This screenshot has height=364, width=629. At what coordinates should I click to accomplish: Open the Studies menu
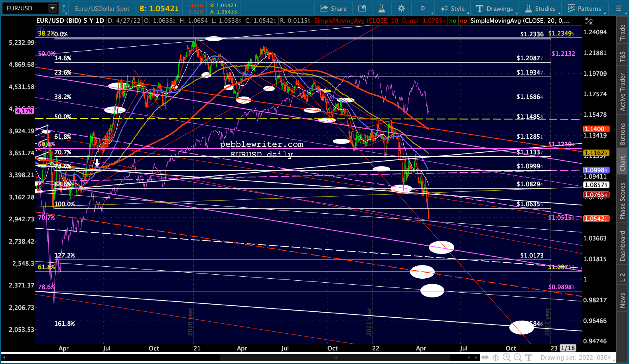coord(540,8)
